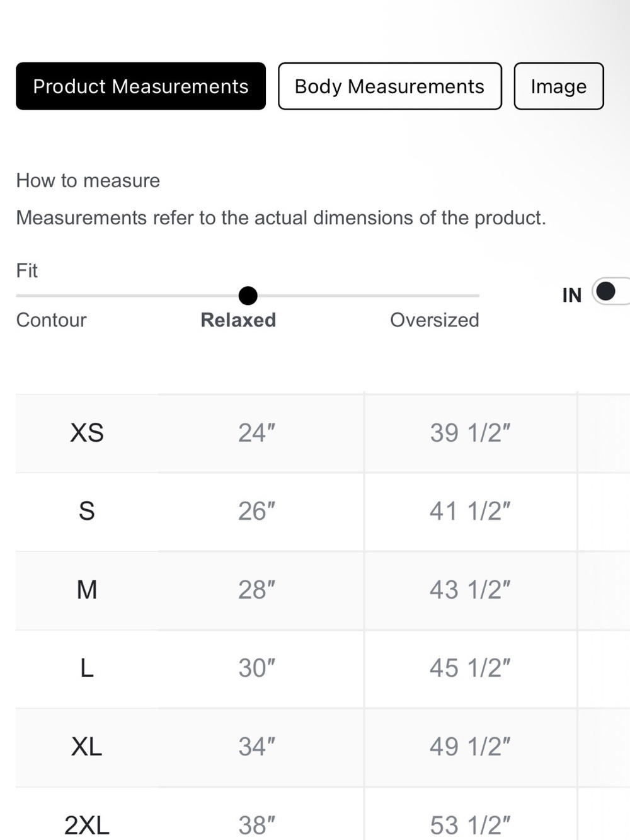Click the 24" measurement cell
This screenshot has width=630, height=840.
[257, 433]
